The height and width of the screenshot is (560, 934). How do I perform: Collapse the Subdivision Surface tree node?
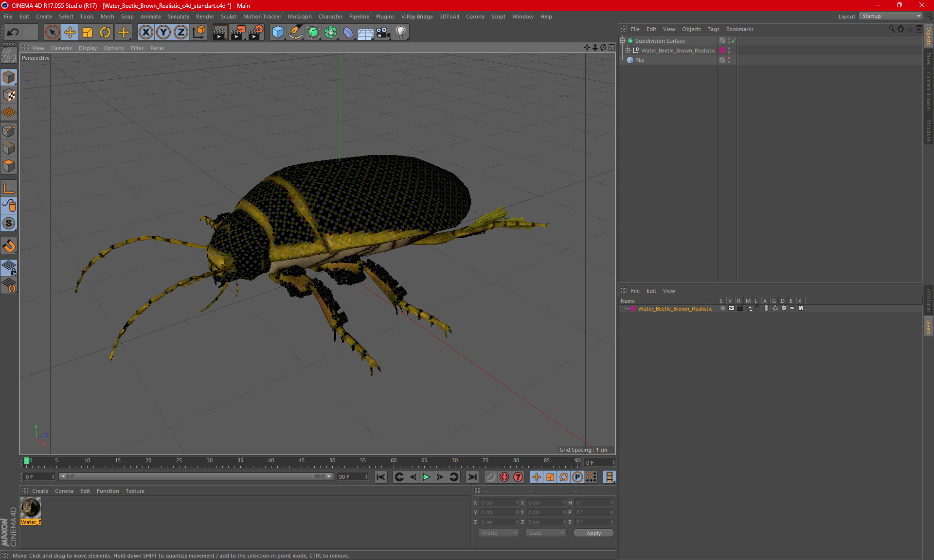[x=622, y=41]
